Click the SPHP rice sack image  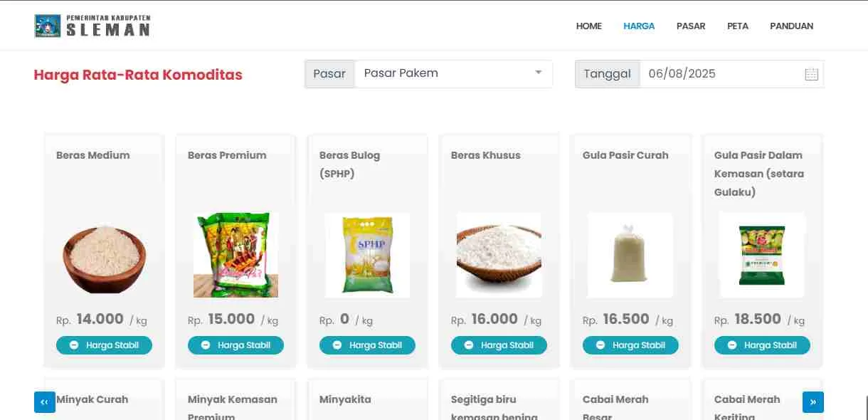(x=367, y=255)
